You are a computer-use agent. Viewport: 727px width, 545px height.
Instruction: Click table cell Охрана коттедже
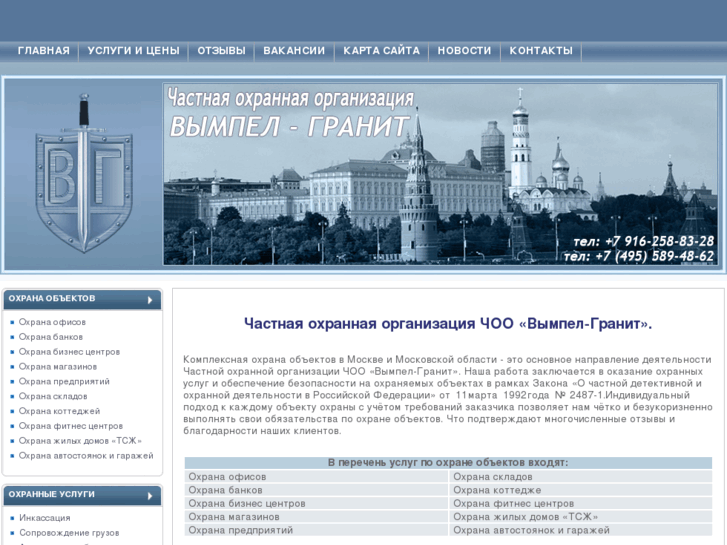pyautogui.click(x=580, y=490)
